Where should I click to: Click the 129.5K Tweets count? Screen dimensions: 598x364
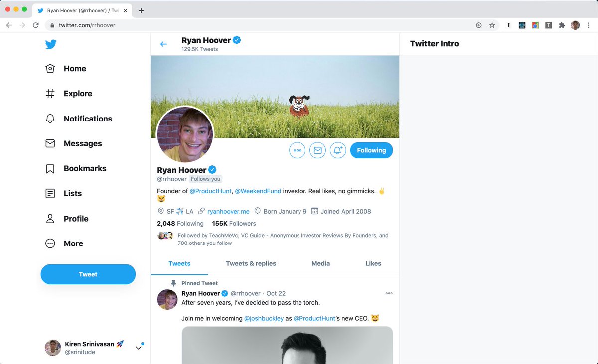(x=199, y=49)
